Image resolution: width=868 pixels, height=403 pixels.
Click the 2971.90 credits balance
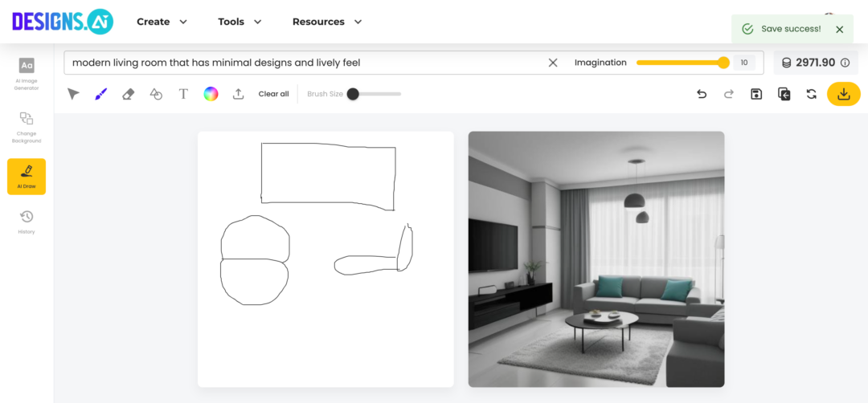(816, 63)
